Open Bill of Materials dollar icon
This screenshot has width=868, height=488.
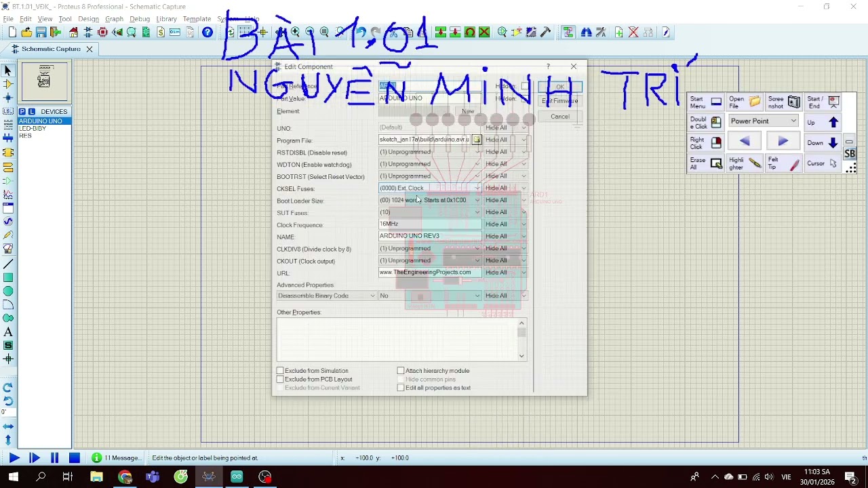pos(161,33)
